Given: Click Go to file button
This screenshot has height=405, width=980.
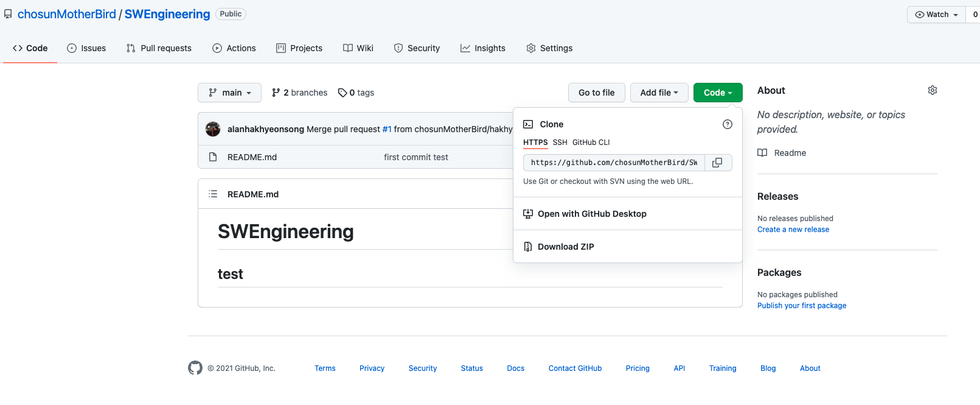Looking at the screenshot, I should 597,93.
